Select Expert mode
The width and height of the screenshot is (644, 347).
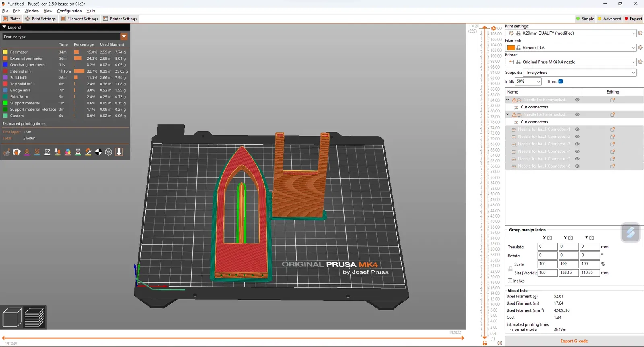634,19
